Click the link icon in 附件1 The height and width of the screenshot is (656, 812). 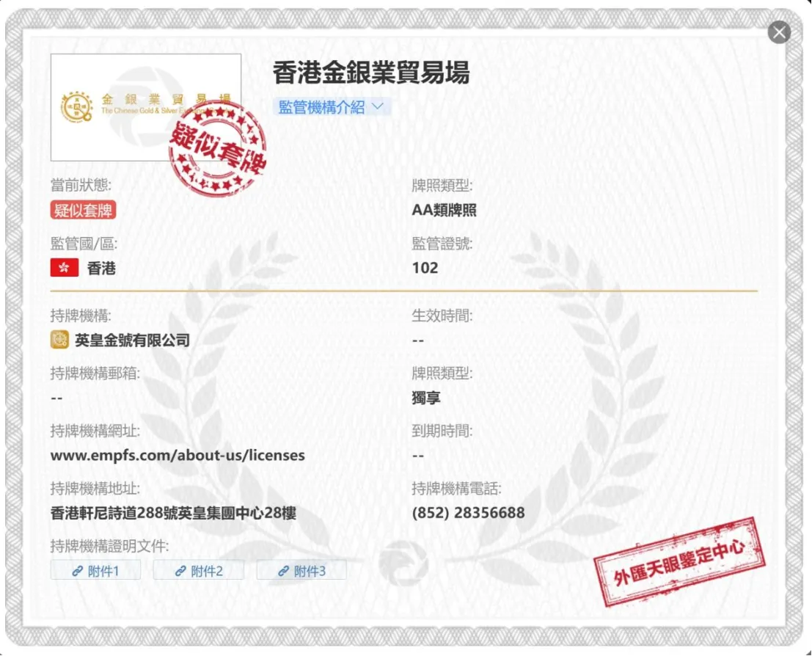point(78,570)
